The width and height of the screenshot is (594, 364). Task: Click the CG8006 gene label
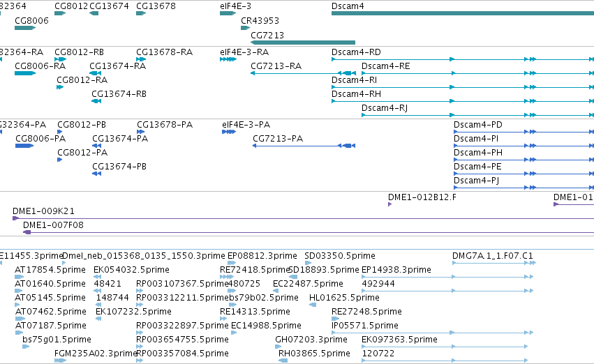32,20
